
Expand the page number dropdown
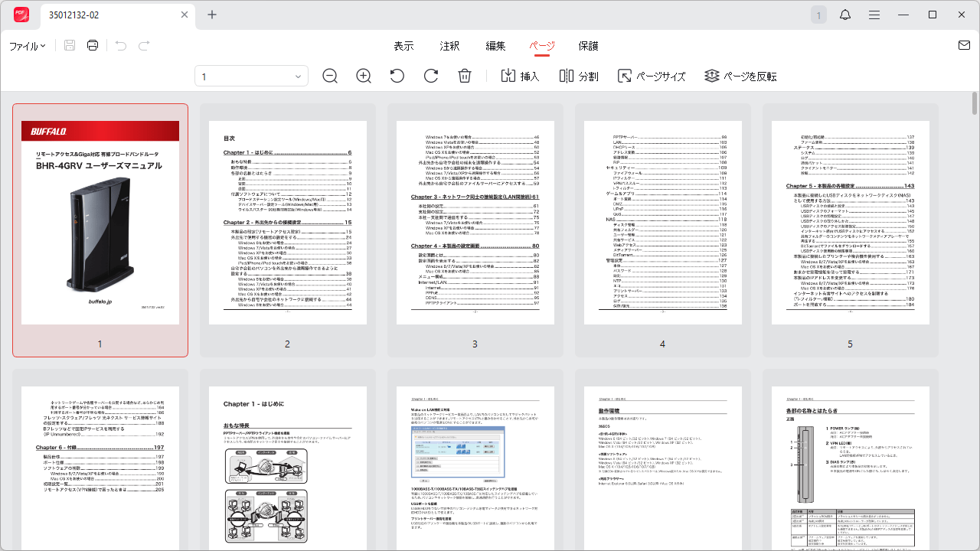click(x=297, y=77)
